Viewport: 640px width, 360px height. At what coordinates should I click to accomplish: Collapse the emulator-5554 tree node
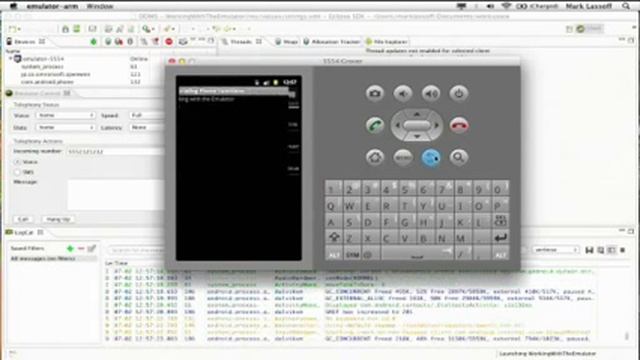click(10, 59)
